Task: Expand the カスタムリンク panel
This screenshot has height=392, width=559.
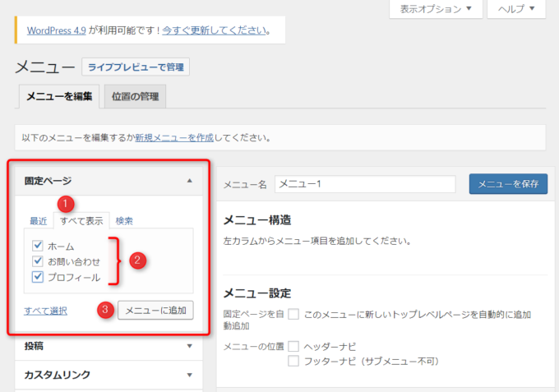Action: pyautogui.click(x=190, y=375)
